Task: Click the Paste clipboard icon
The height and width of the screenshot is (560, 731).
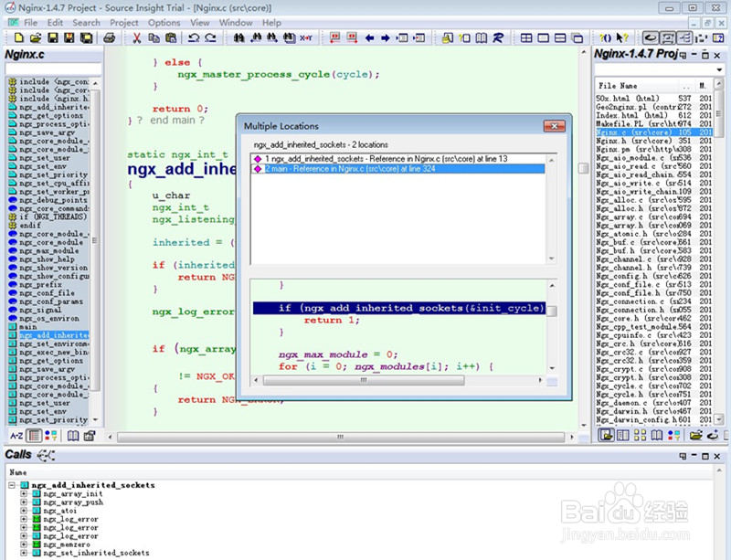Action: pyautogui.click(x=171, y=37)
